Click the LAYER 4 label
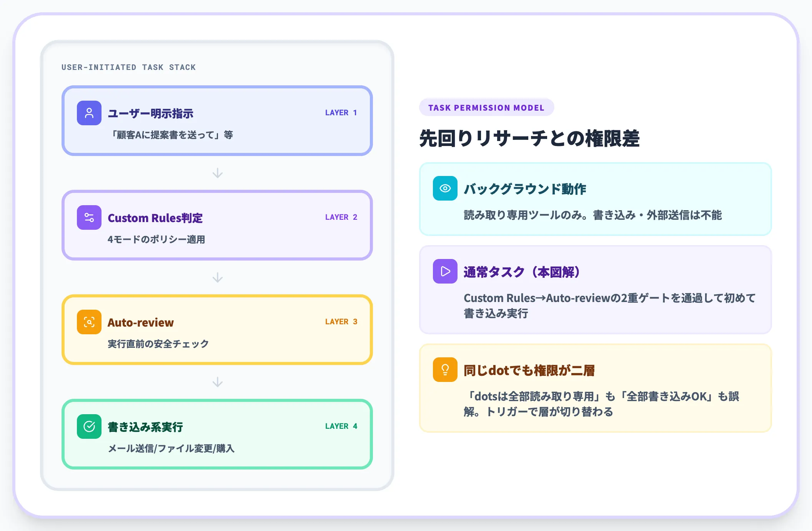 [341, 426]
